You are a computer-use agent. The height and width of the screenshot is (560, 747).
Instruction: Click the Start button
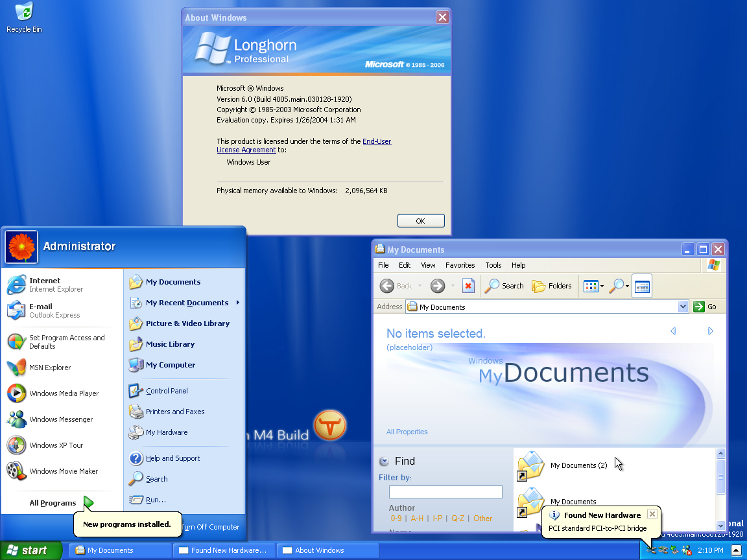tap(30, 550)
